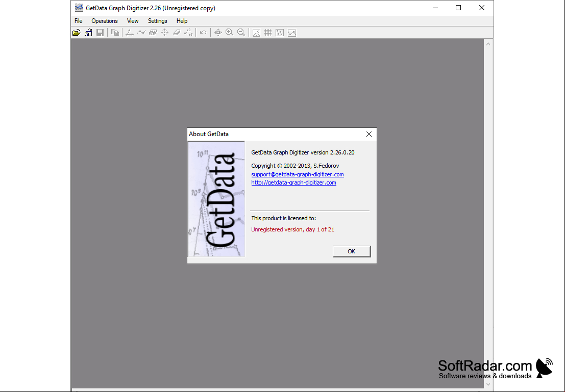Click the GetData app icon in title bar
The height and width of the screenshot is (392, 565).
pyautogui.click(x=79, y=8)
